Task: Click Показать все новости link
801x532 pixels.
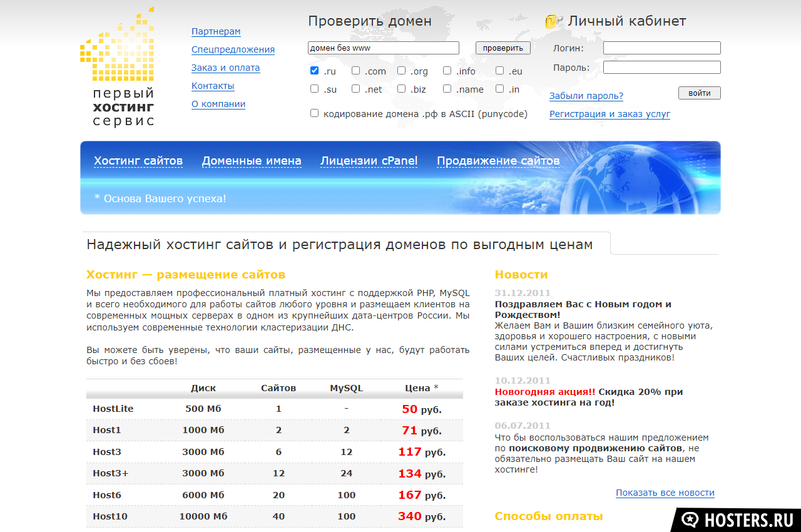Action: click(x=665, y=493)
